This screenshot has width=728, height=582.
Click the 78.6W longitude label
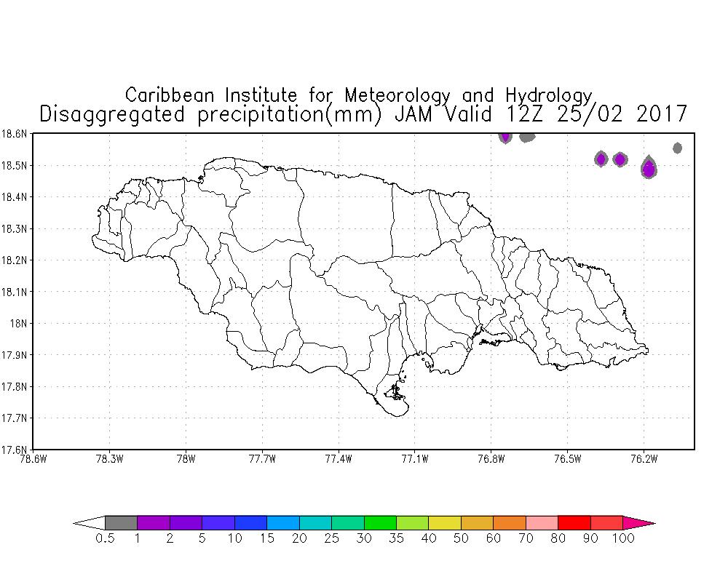pos(33,459)
